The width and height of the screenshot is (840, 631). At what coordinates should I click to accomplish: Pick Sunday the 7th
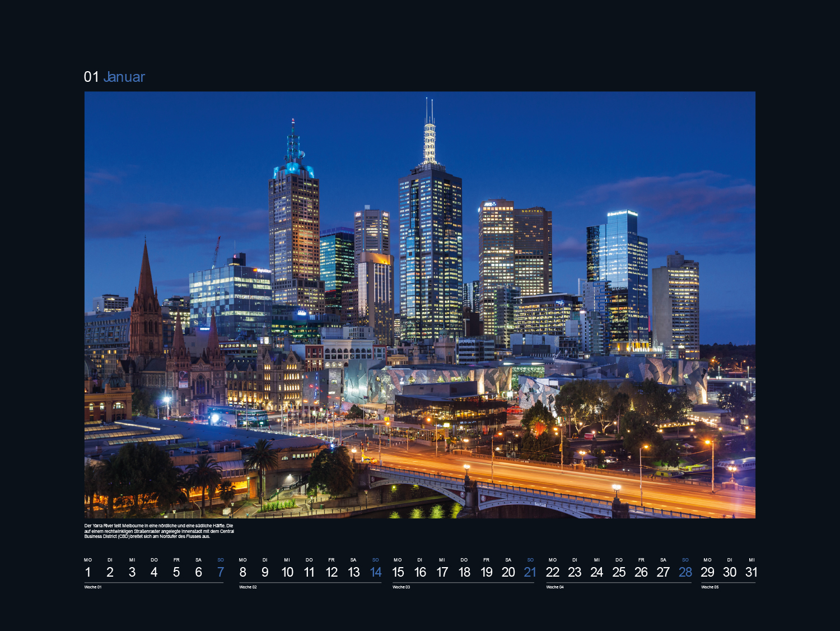[221, 572]
